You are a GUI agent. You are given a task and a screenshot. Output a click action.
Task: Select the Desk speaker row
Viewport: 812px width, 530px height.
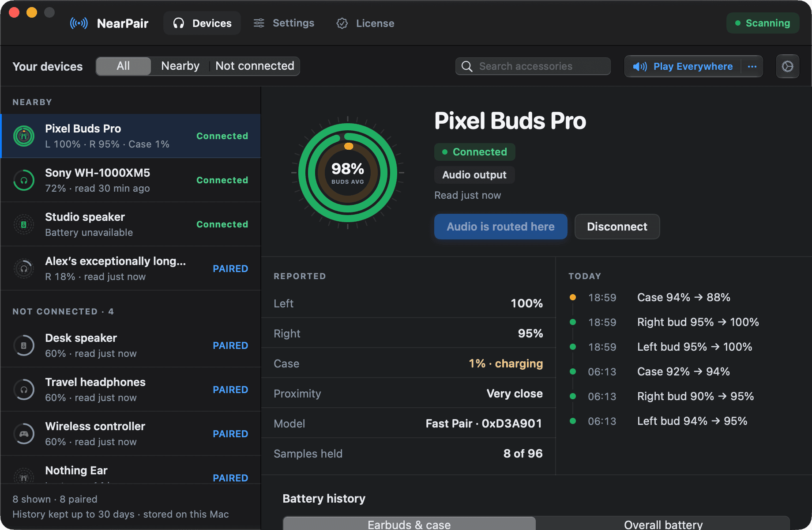point(131,345)
